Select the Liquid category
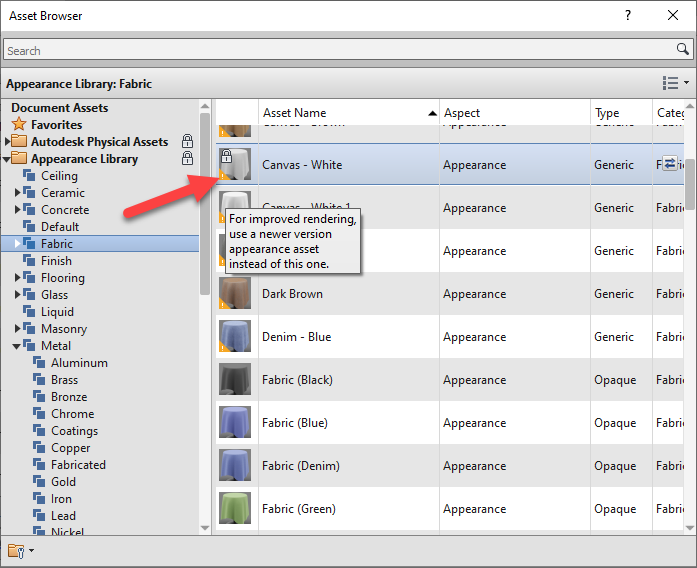The image size is (697, 568). pyautogui.click(x=57, y=312)
